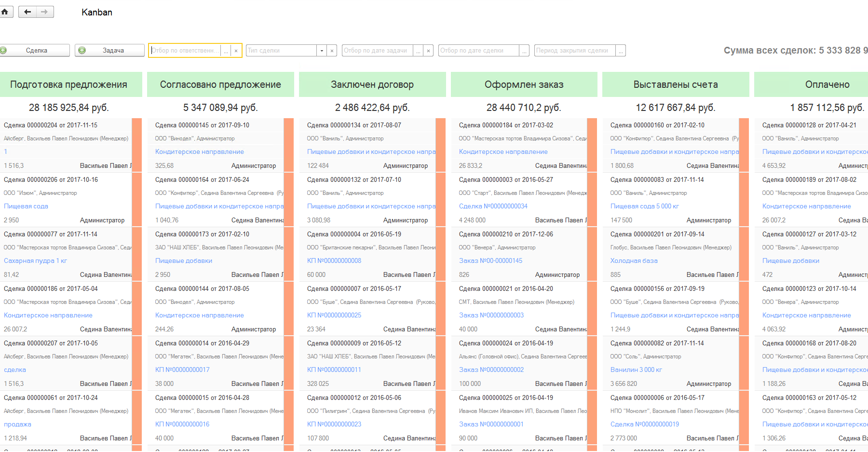Clear the responsible person filter
868x452 pixels.
[x=236, y=51]
